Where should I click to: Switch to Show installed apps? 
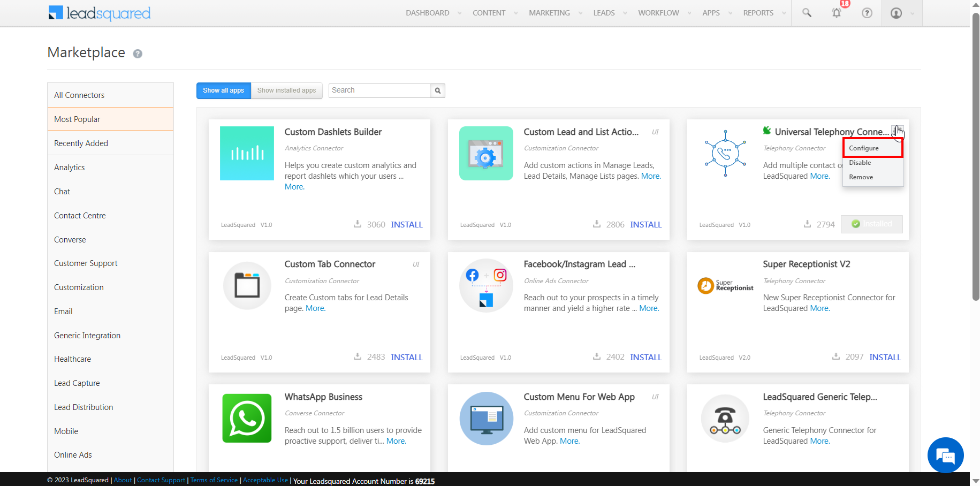tap(287, 90)
